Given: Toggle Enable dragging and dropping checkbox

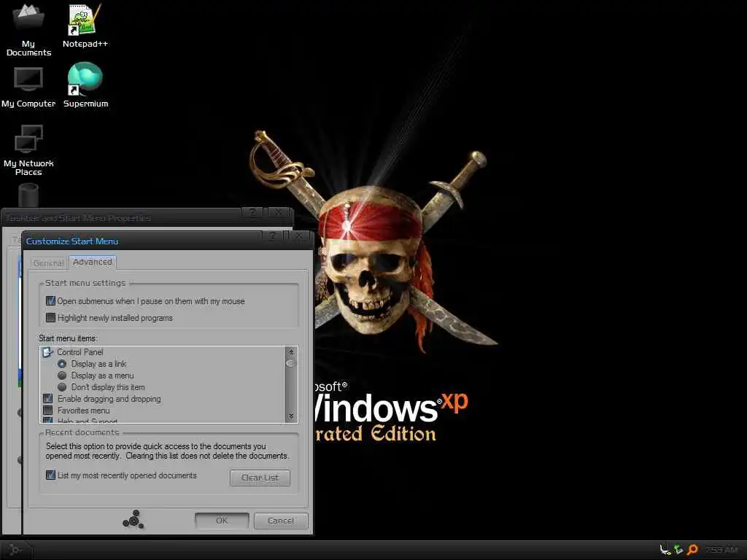Looking at the screenshot, I should pos(47,399).
